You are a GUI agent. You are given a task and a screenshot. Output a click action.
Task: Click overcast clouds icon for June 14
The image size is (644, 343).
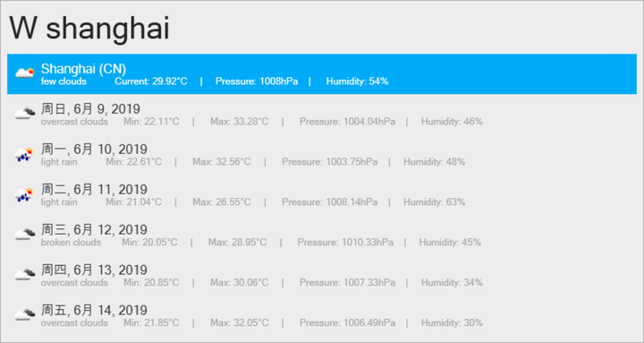tap(25, 314)
